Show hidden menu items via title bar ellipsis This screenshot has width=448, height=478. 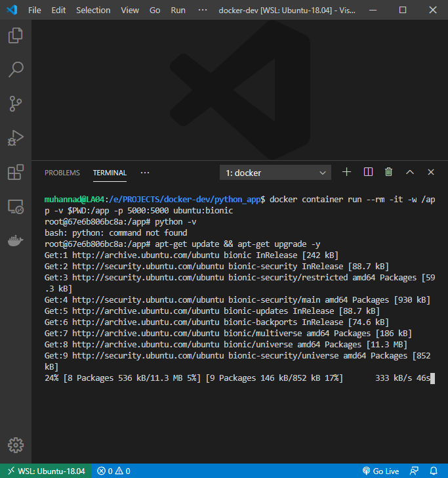point(203,10)
